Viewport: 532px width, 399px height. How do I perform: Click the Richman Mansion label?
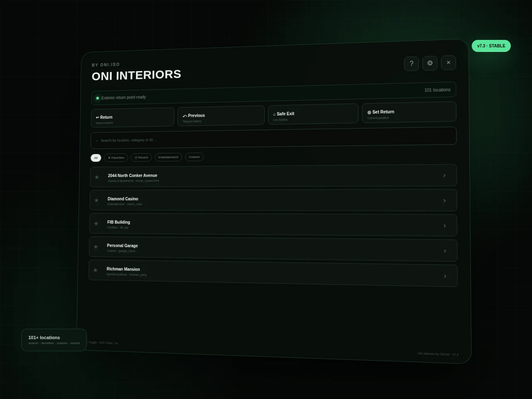pos(123,269)
